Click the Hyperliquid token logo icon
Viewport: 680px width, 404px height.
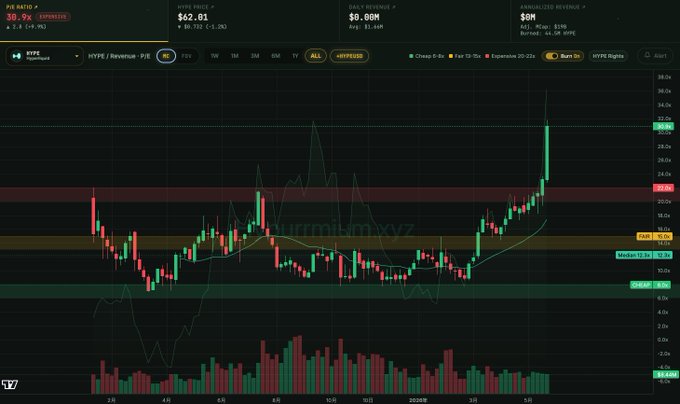click(x=16, y=56)
